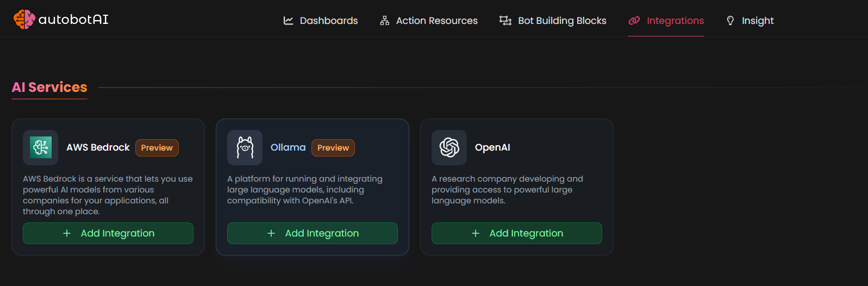Click the Action Resources hierarchy icon
Screen dimensions: 868x286
coord(385,21)
